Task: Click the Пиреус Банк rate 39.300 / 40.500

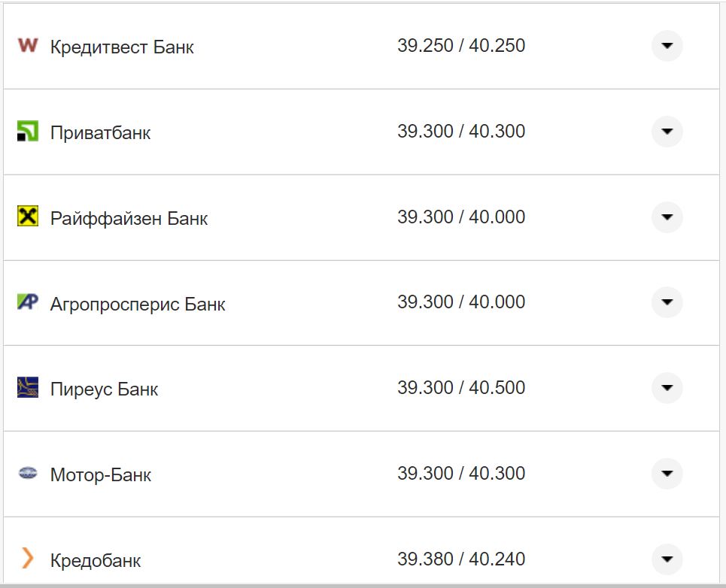Action: click(x=461, y=388)
